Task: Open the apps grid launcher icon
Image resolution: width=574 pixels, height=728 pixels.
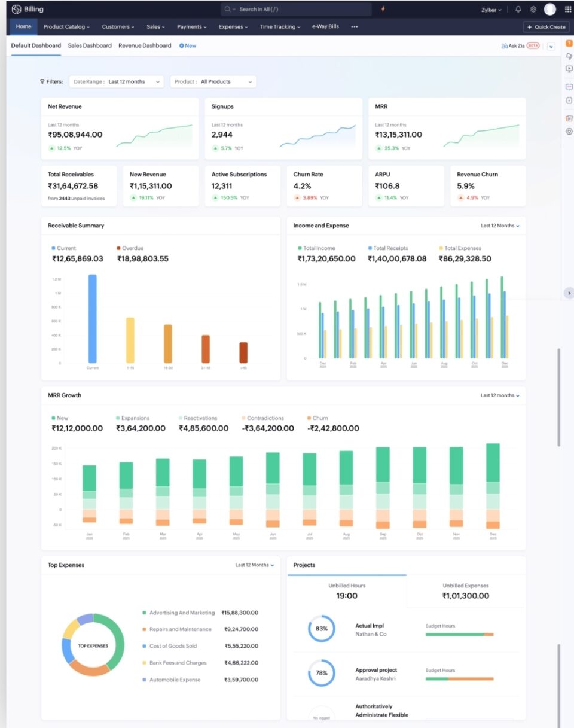Action: (567, 10)
